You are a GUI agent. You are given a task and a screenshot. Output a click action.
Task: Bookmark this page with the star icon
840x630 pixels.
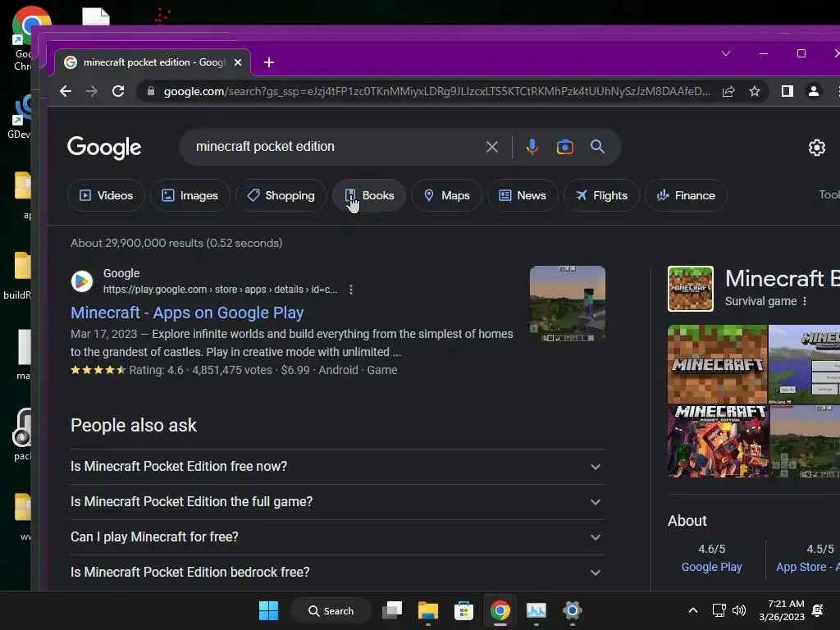pyautogui.click(x=755, y=92)
